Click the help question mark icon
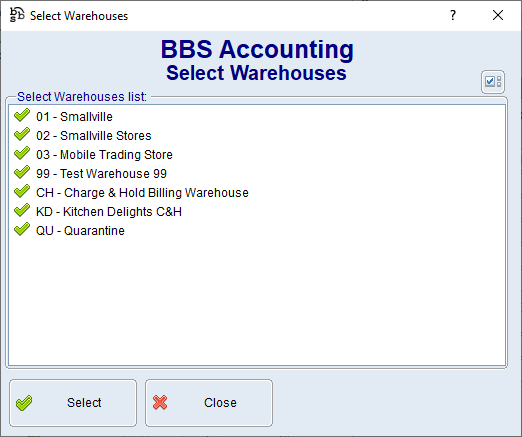This screenshot has width=522, height=437. [453, 15]
